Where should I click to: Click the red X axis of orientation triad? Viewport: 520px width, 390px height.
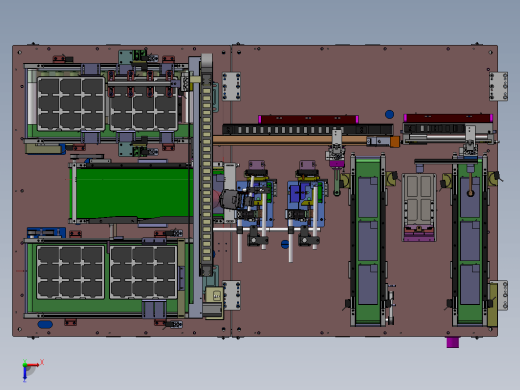pos(34,365)
